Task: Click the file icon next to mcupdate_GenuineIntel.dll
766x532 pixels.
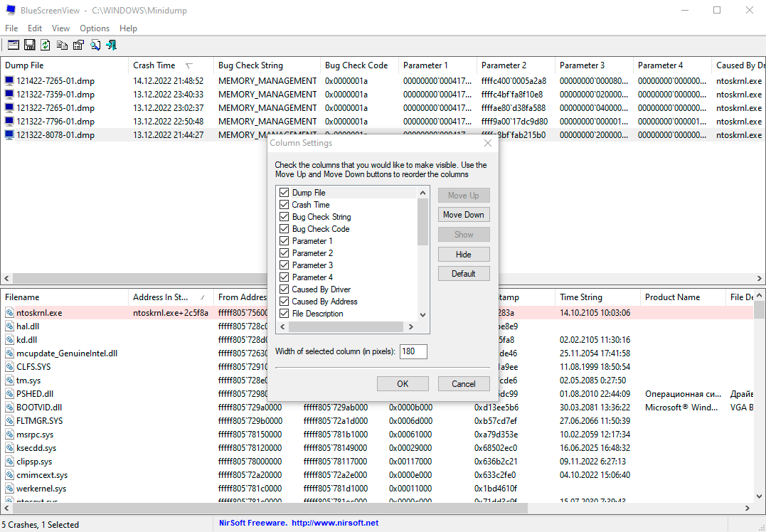Action: coord(9,353)
